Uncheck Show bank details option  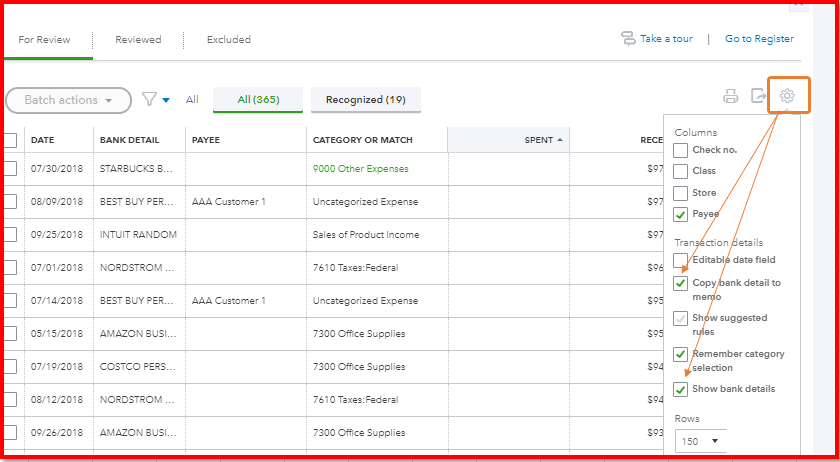(x=680, y=389)
